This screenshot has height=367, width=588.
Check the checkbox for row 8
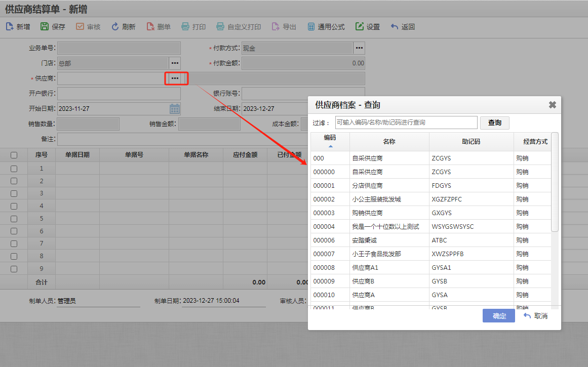click(x=14, y=257)
